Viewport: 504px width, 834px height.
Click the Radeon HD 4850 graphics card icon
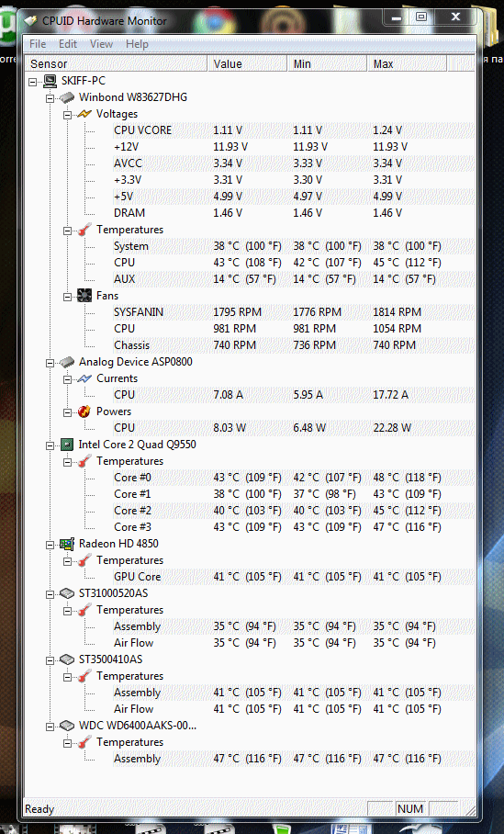[67, 544]
